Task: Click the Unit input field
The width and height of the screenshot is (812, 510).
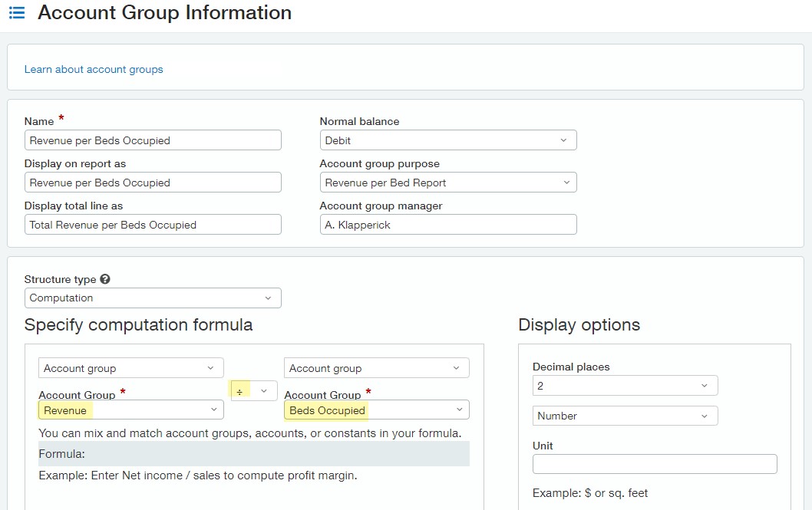Action: (655, 464)
